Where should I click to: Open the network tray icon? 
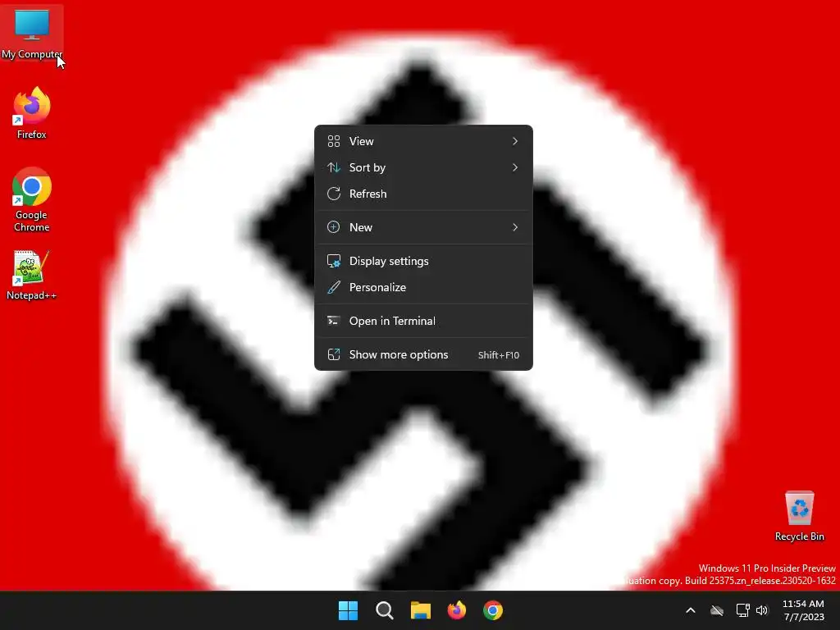[x=742, y=610]
